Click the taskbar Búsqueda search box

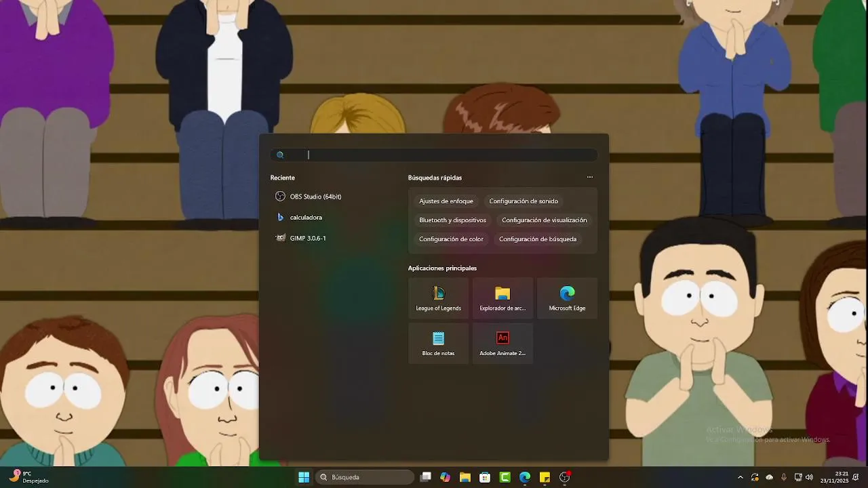pos(365,477)
